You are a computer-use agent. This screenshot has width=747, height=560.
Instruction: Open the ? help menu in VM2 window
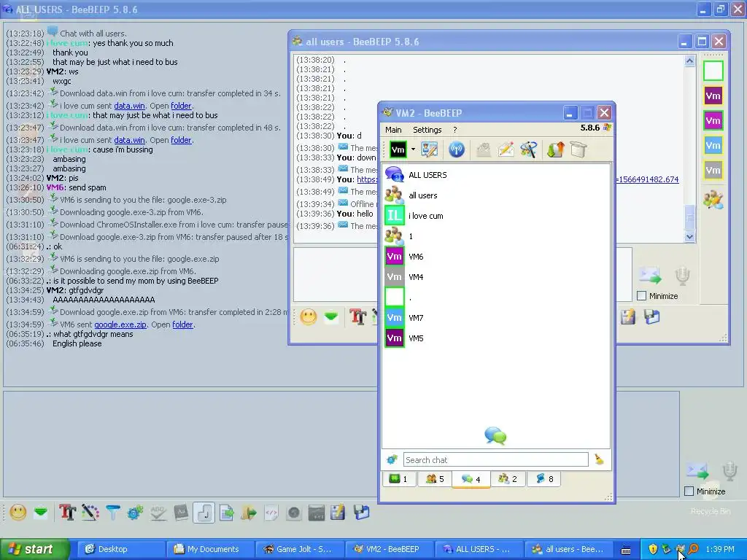[455, 130]
